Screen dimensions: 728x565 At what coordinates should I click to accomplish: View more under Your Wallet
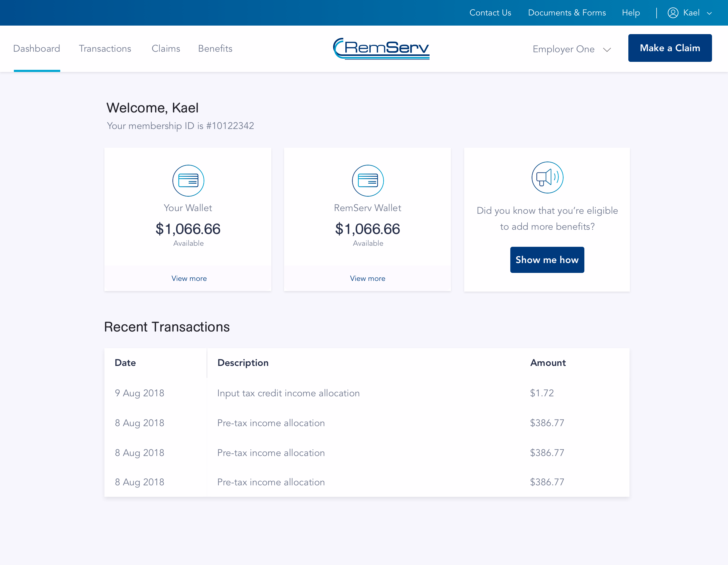[189, 278]
